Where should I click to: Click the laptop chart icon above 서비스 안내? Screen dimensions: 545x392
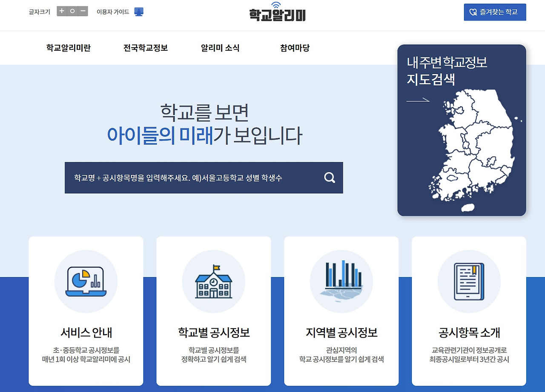(x=86, y=280)
